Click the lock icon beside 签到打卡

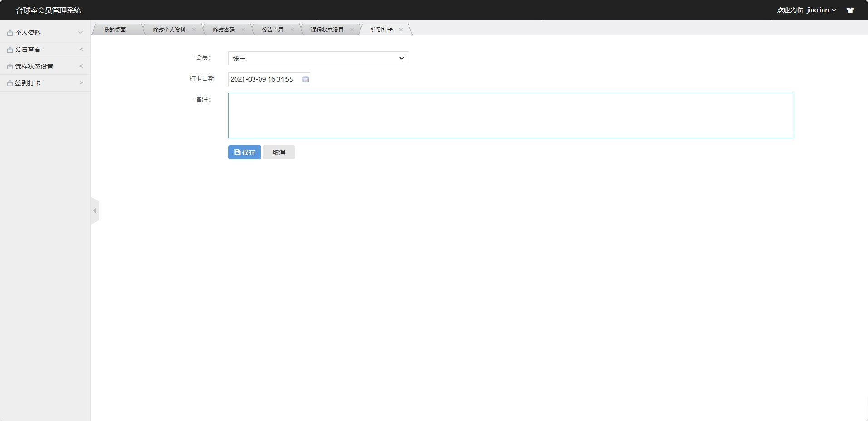10,83
